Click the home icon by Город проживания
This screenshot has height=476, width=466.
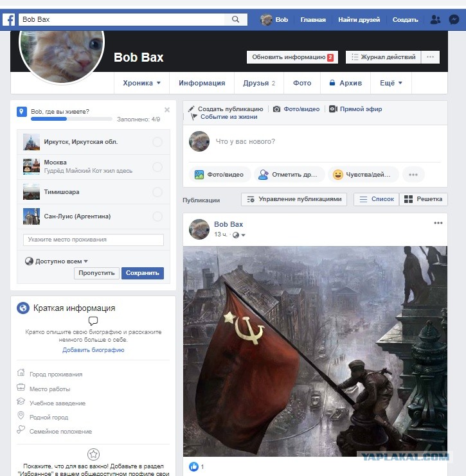click(21, 372)
